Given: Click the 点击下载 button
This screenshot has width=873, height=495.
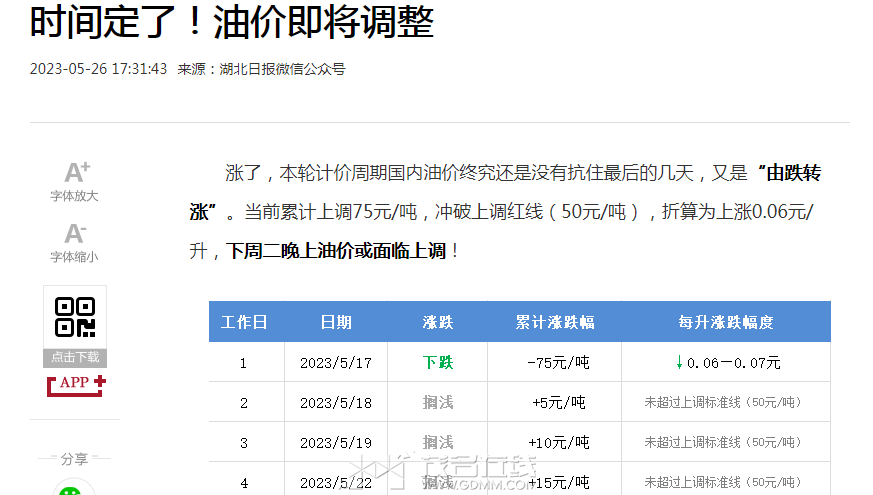Looking at the screenshot, I should click(x=75, y=357).
